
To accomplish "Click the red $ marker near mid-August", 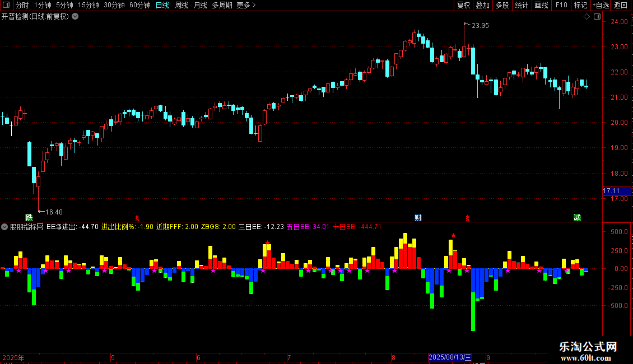I will pos(468,218).
